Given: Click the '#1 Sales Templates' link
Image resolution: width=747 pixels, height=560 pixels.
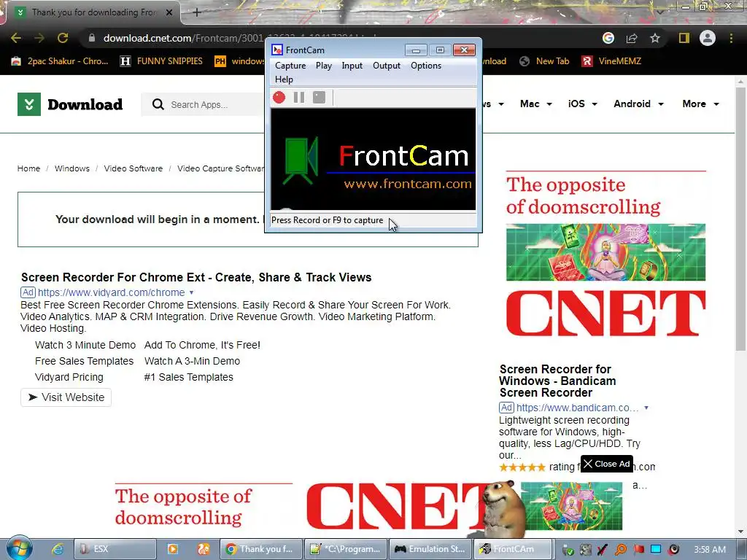Looking at the screenshot, I should [189, 377].
